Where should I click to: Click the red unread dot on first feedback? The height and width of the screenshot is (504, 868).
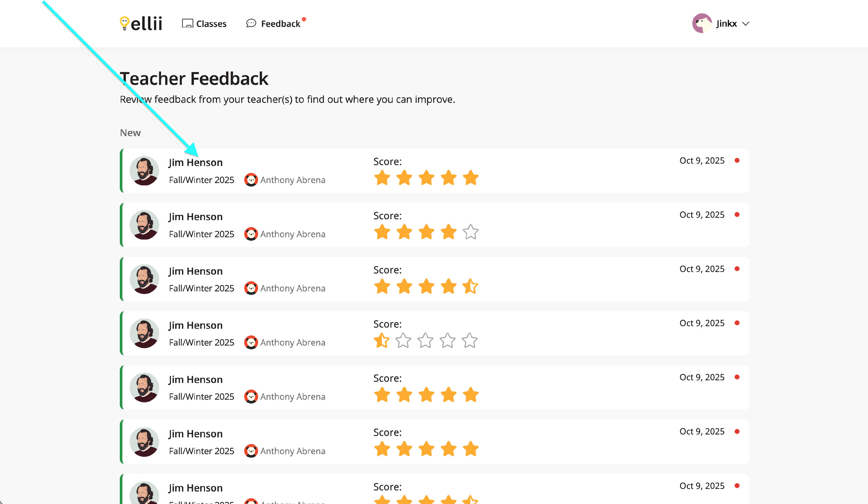737,161
